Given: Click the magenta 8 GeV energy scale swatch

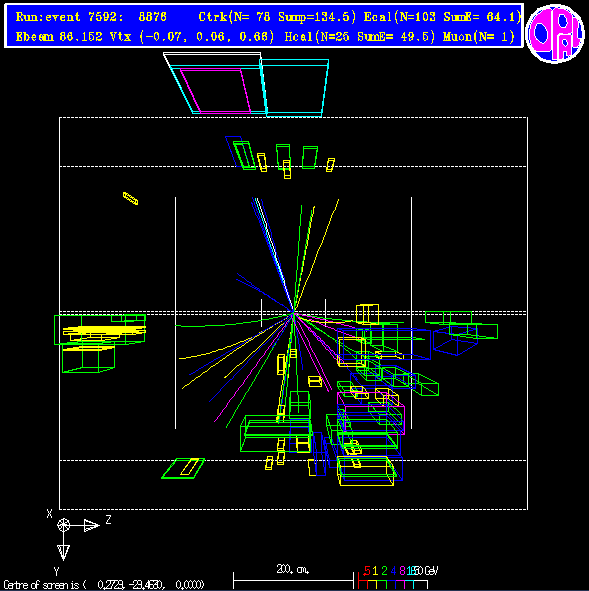Looking at the screenshot, I should pos(400,584).
